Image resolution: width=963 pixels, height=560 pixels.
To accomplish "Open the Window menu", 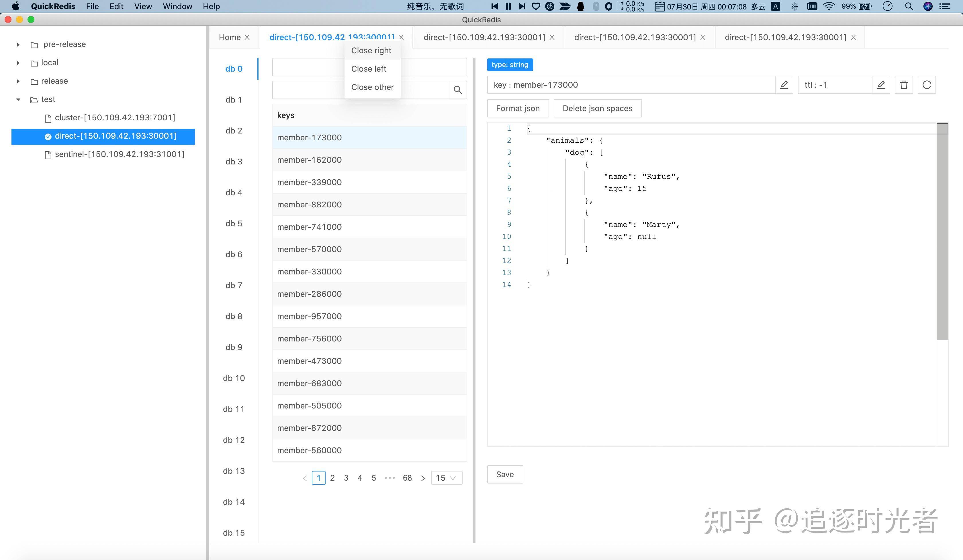I will (x=178, y=7).
